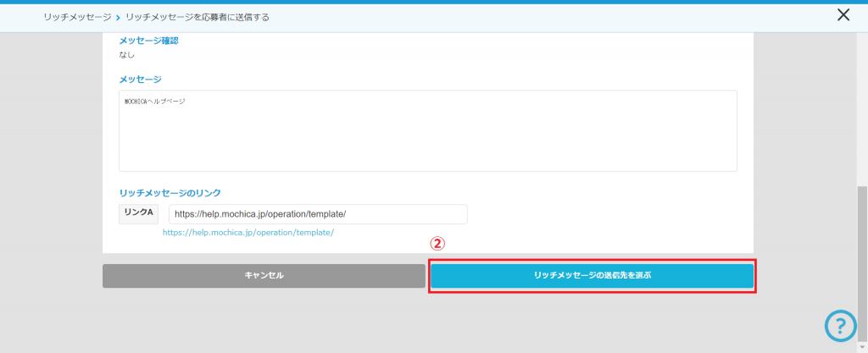Open the help.mochica.jp template link below the field
Image resolution: width=868 pixels, height=353 pixels.
click(x=248, y=232)
